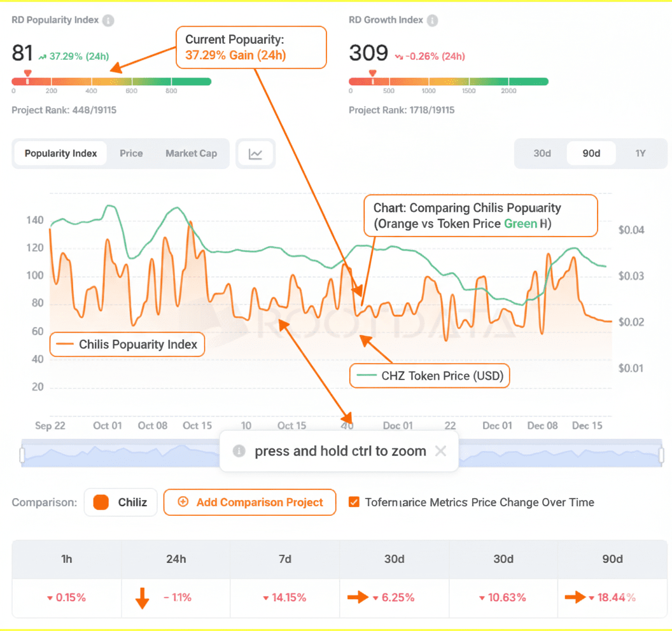
Task: Switch to the Popularity Index tab
Action: click(61, 153)
